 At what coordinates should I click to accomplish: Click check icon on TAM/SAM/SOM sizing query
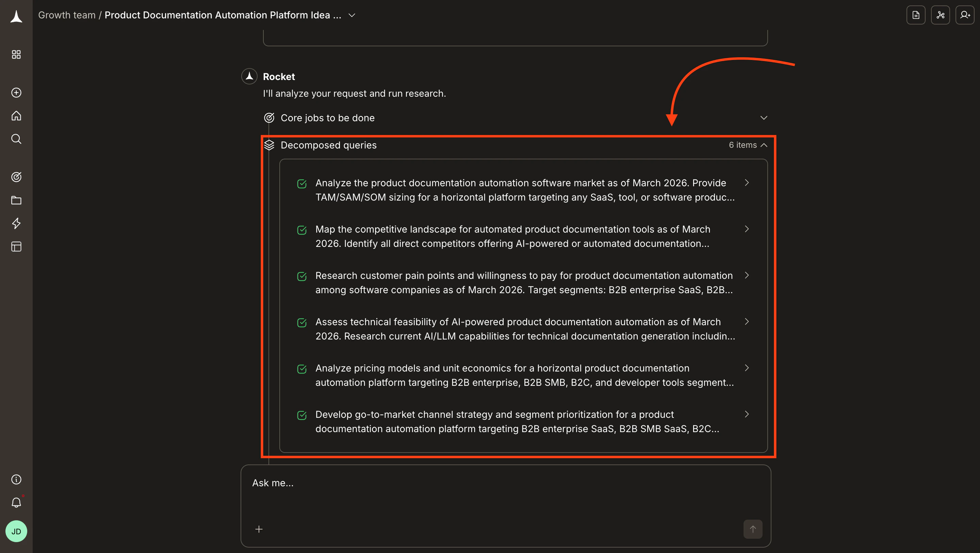click(302, 184)
